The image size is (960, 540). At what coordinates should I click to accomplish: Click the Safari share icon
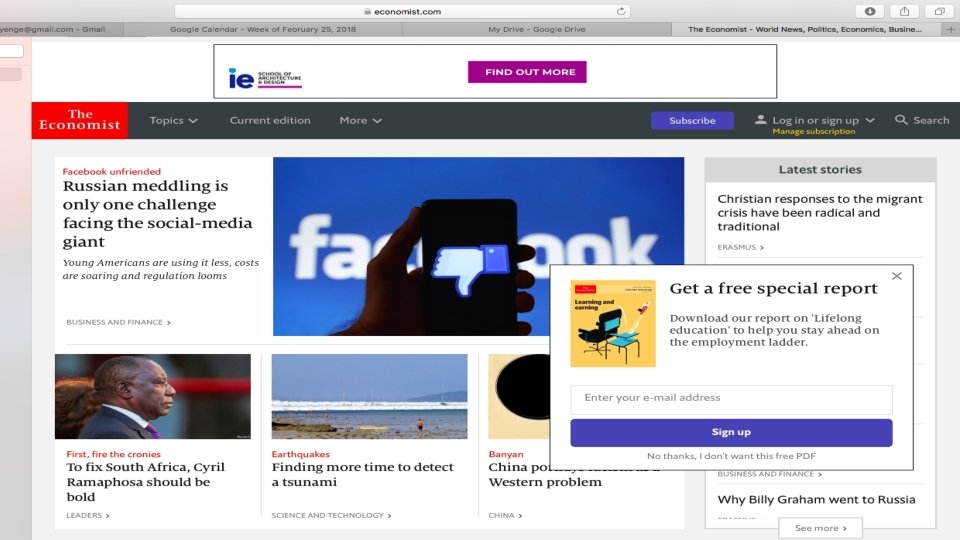904,11
